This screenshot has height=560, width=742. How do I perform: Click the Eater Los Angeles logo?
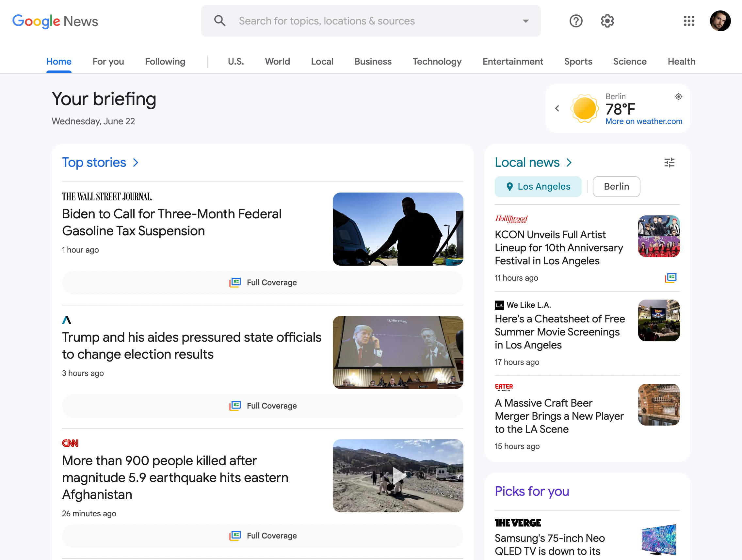pos(504,387)
